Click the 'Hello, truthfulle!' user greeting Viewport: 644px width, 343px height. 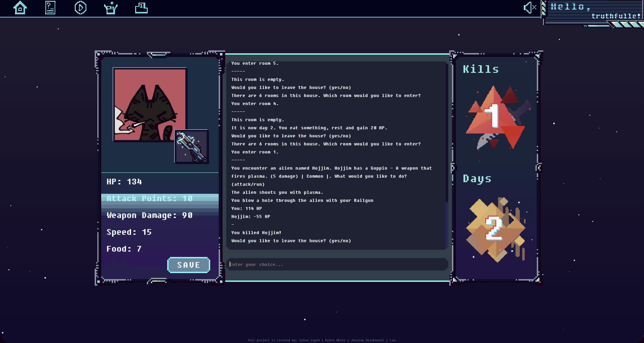pyautogui.click(x=595, y=11)
